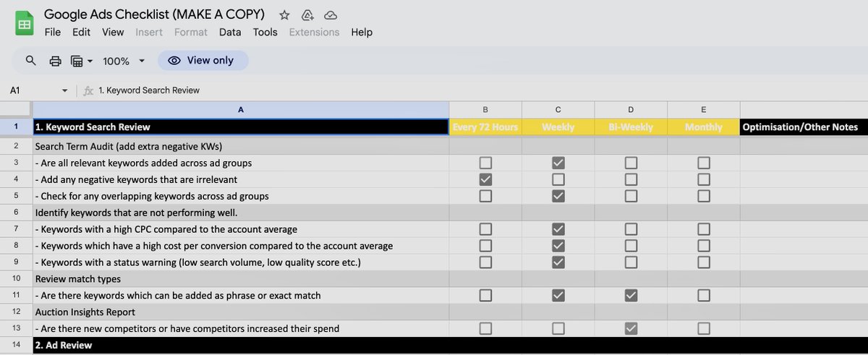Click the eye icon in View only
The image size is (868, 355).
point(174,61)
